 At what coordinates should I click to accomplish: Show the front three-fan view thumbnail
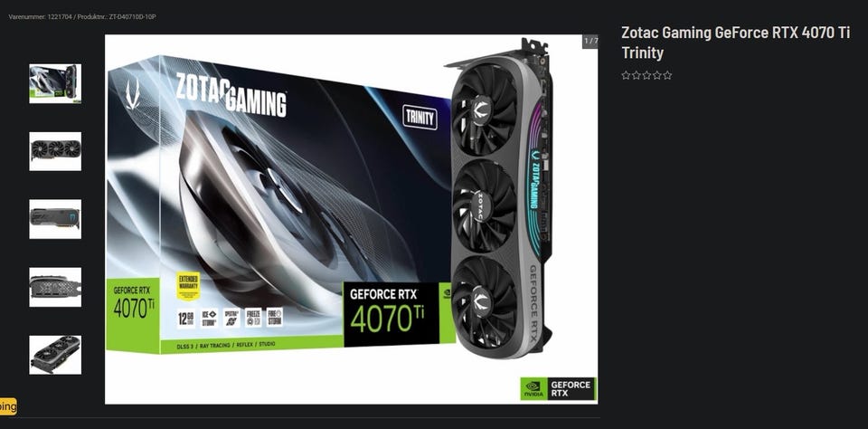pyautogui.click(x=55, y=151)
